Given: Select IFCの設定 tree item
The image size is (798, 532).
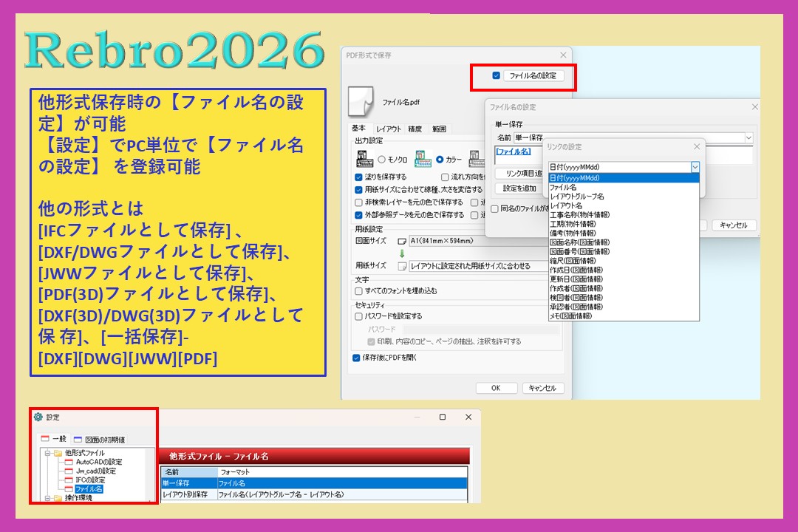Looking at the screenshot, I should [91, 480].
